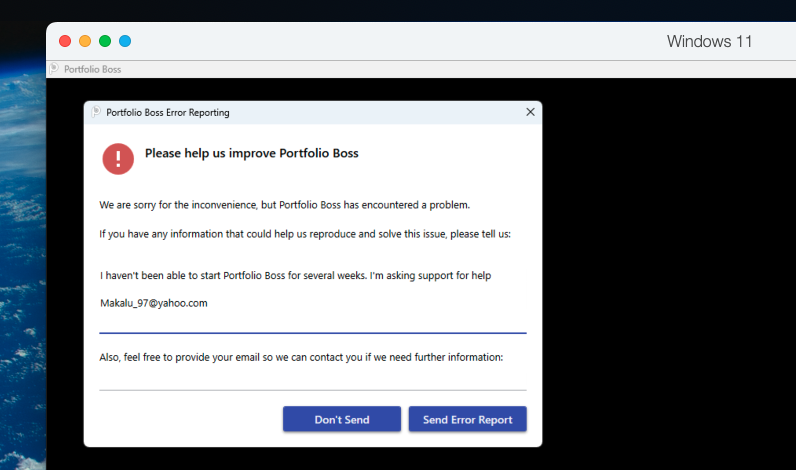Minimize the VM window with yellow button
This screenshot has height=470, width=796.
pyautogui.click(x=85, y=41)
